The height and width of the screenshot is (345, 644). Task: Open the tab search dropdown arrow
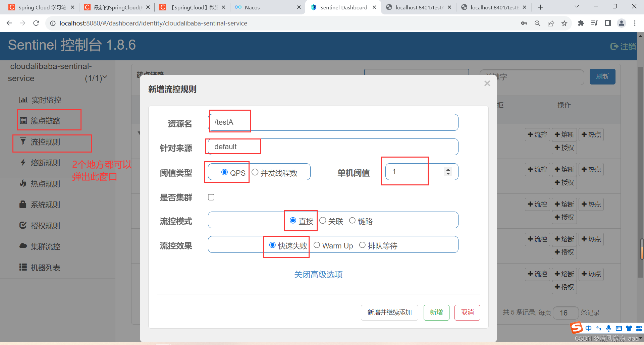pos(577,7)
